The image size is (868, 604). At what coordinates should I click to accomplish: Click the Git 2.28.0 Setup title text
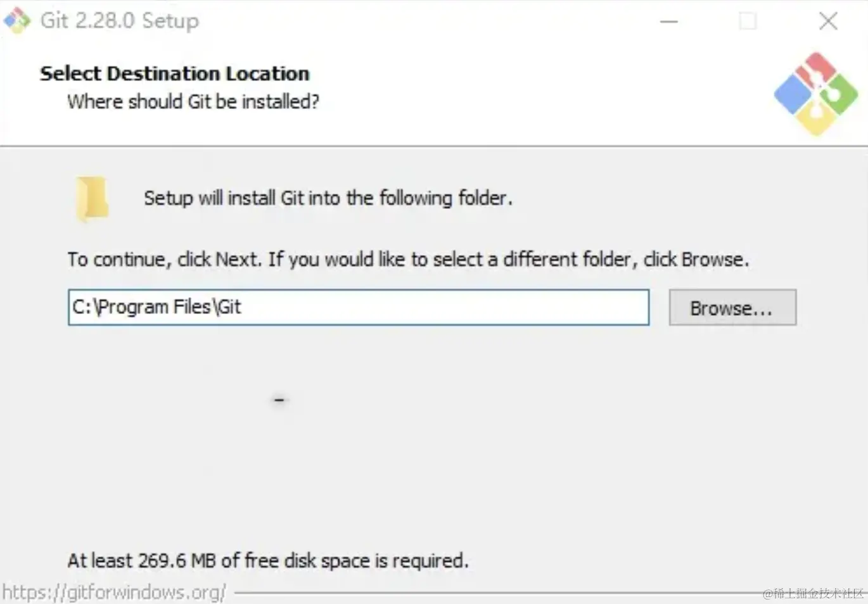[x=120, y=20]
